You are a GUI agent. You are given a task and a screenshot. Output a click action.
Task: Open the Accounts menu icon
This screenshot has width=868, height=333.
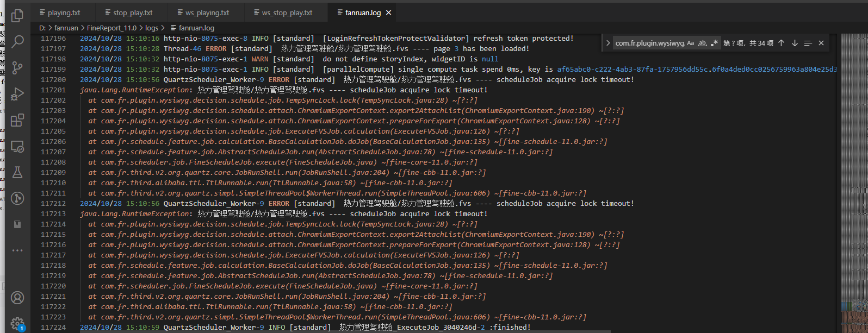[x=17, y=298]
